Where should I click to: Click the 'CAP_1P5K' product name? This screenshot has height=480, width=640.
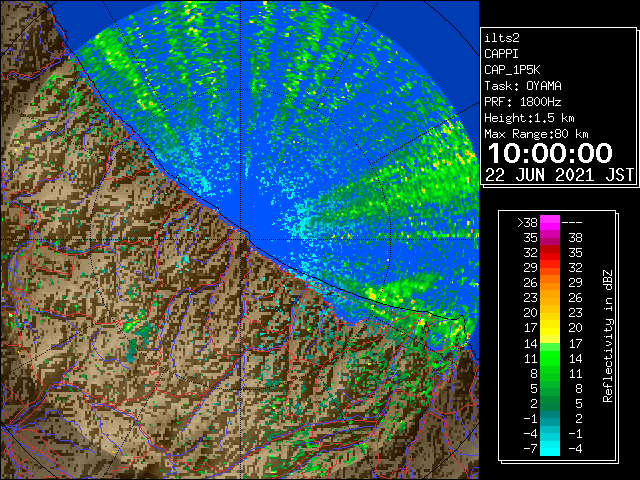click(512, 70)
